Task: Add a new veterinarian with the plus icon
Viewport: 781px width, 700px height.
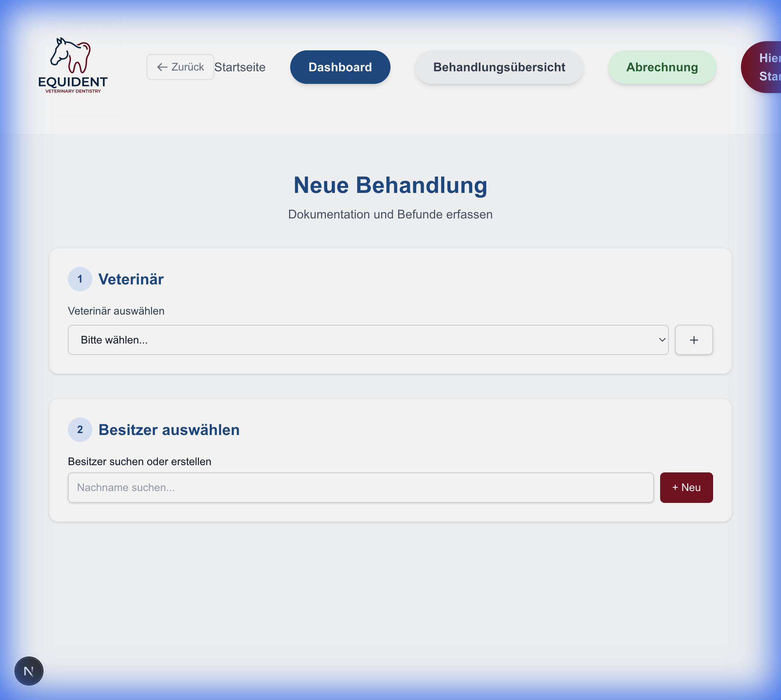Action: click(x=693, y=340)
